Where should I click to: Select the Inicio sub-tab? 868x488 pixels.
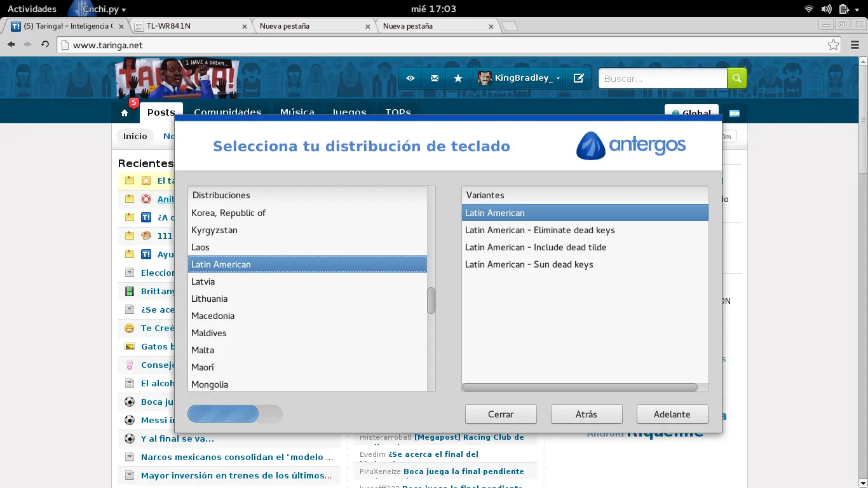click(135, 136)
